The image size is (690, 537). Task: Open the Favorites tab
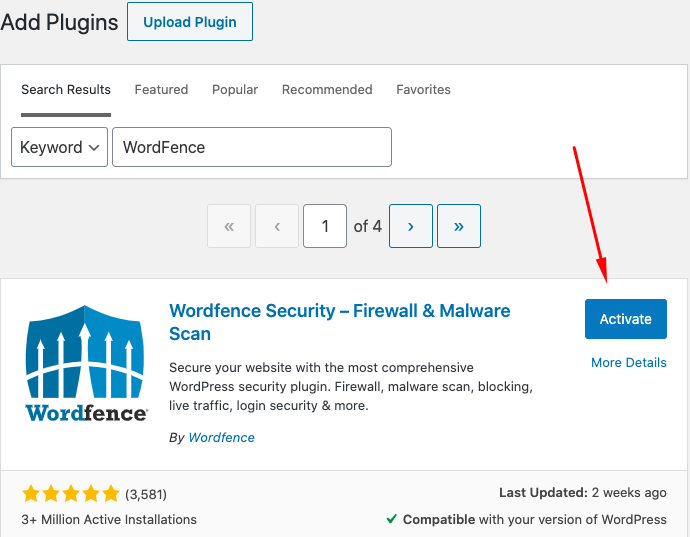click(x=423, y=89)
